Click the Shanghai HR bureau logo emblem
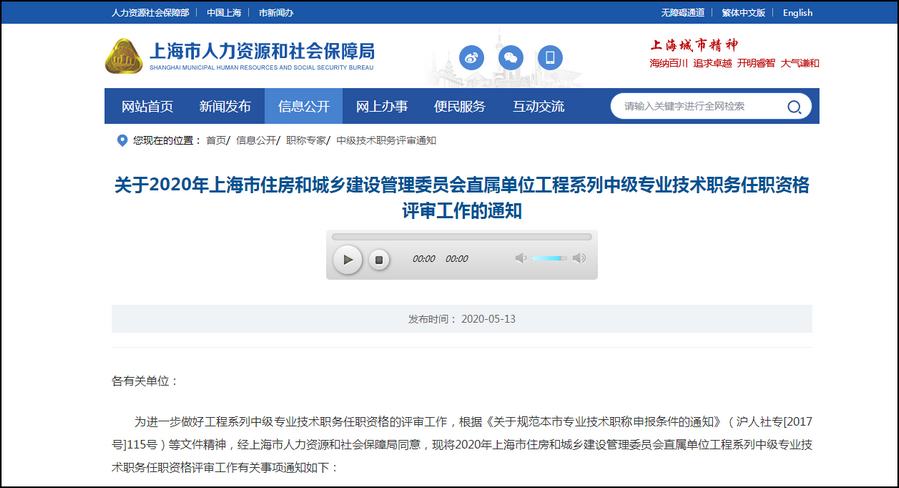 pos(123,56)
